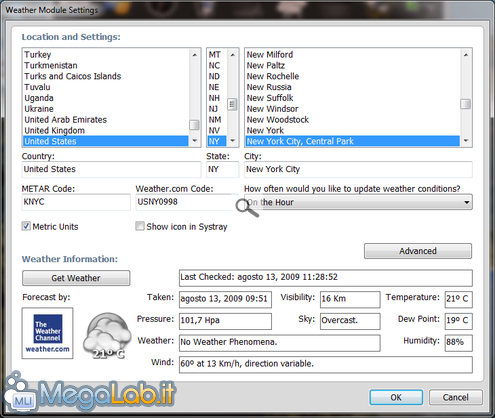This screenshot has height=418, width=495.
Task: Click the Get Weather button
Action: point(76,278)
